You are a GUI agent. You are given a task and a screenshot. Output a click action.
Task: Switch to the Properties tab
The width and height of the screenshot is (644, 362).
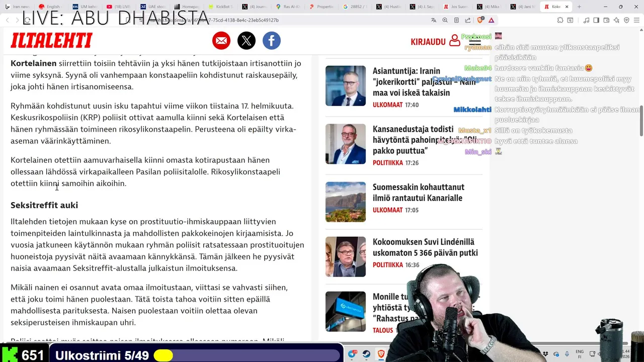coord(321,7)
